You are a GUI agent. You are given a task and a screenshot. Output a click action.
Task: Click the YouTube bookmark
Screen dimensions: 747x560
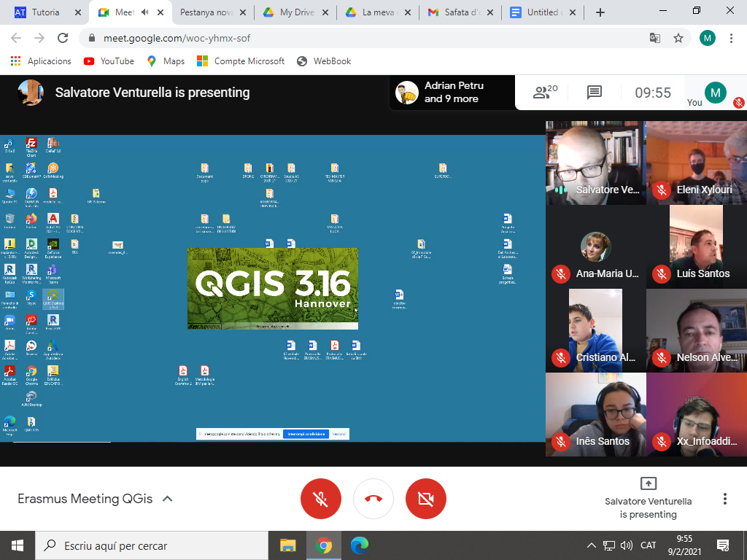[x=109, y=61]
